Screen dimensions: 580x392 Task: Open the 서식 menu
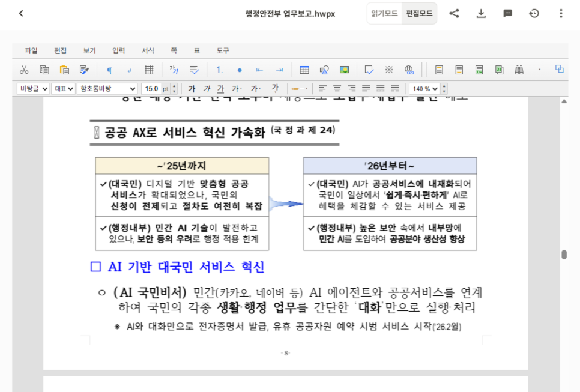[148, 50]
